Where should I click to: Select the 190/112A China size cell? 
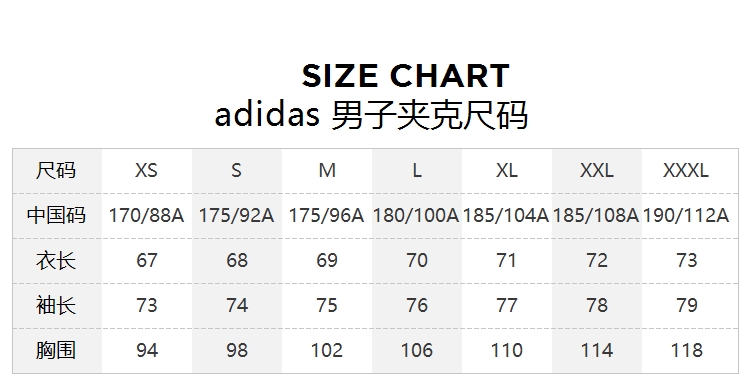click(x=686, y=215)
